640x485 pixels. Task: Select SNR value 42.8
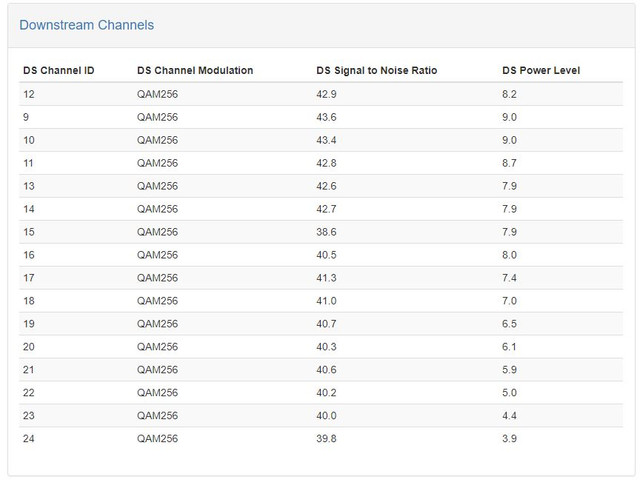326,163
